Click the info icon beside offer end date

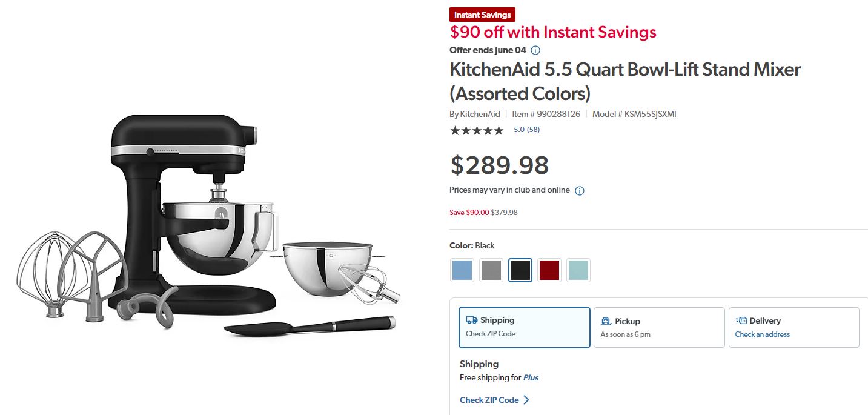point(535,50)
